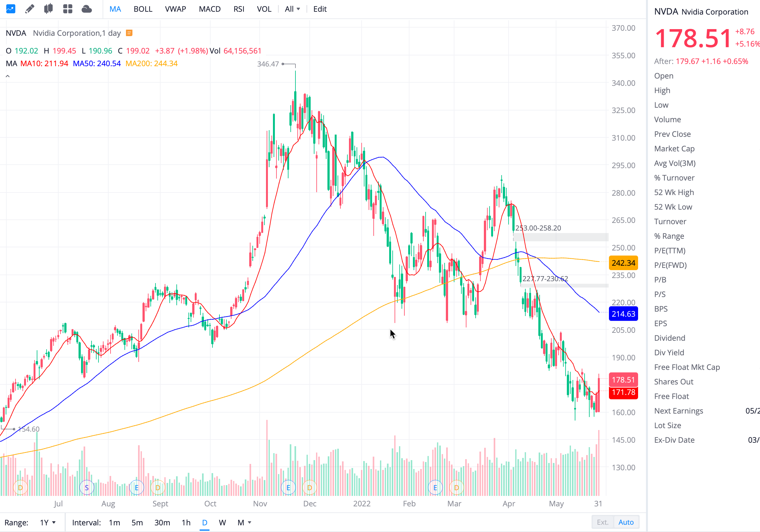Click the 52 Wk High row label

(x=674, y=192)
